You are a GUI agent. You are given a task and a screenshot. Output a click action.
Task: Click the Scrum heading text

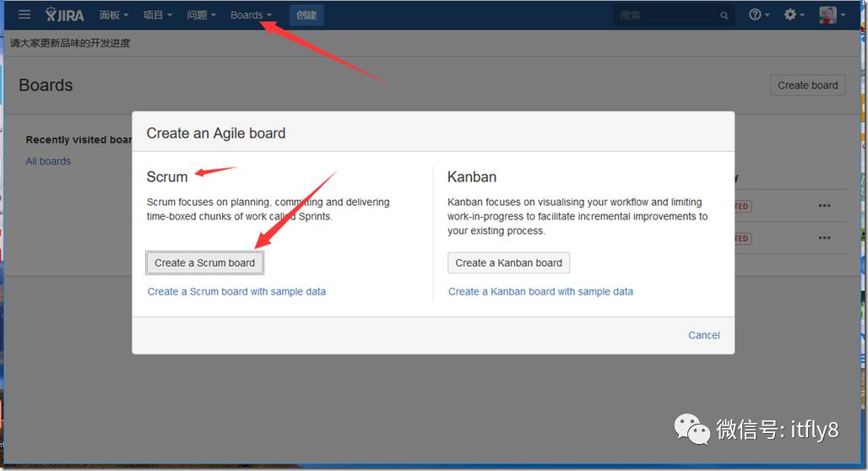[167, 176]
